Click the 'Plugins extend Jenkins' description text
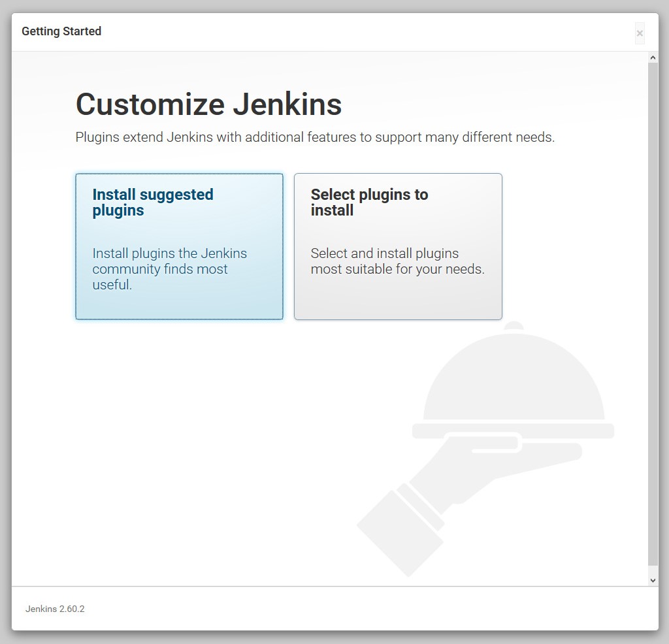 (x=315, y=137)
